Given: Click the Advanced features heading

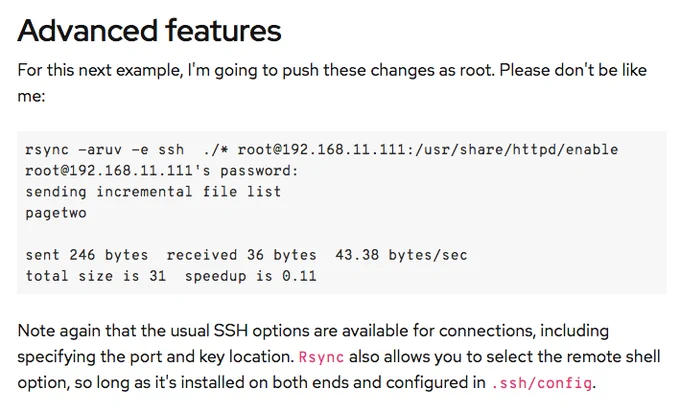Looking at the screenshot, I should coord(149,31).
